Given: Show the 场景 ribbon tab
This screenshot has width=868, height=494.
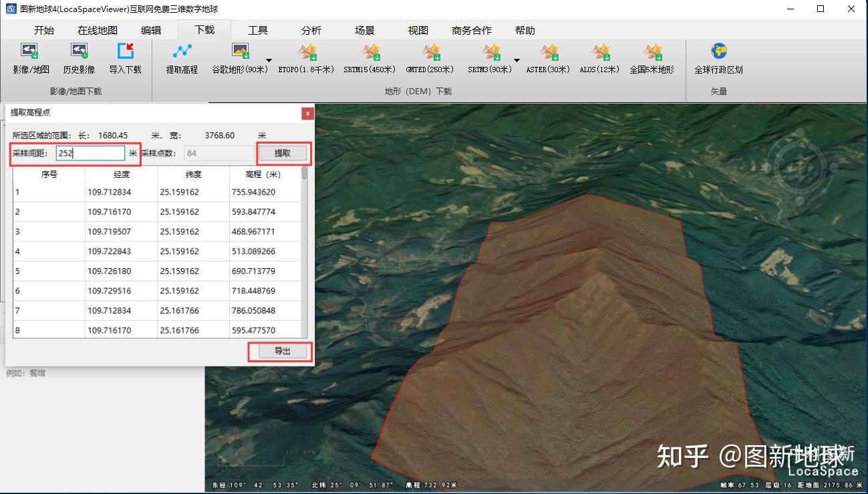Looking at the screenshot, I should (x=365, y=30).
